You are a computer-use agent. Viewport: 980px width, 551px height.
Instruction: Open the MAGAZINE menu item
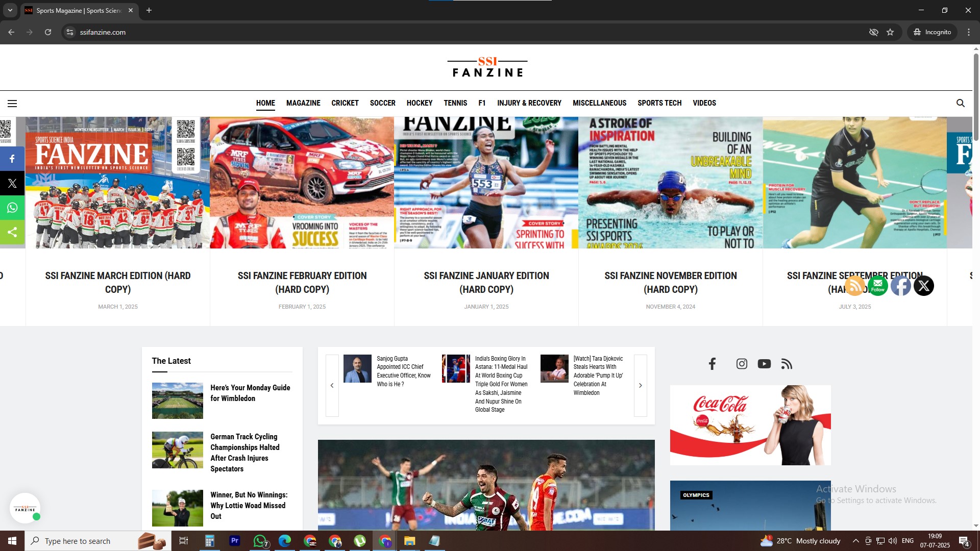pos(303,103)
